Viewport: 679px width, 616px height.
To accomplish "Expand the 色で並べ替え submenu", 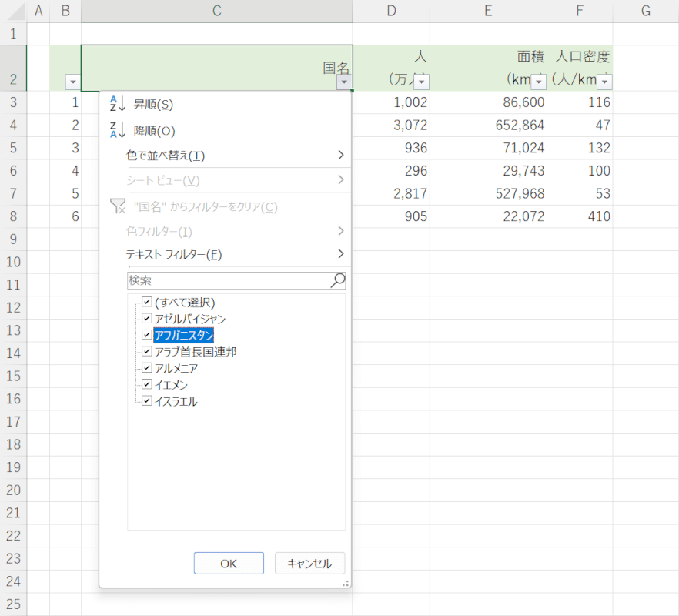I will pyautogui.click(x=231, y=156).
